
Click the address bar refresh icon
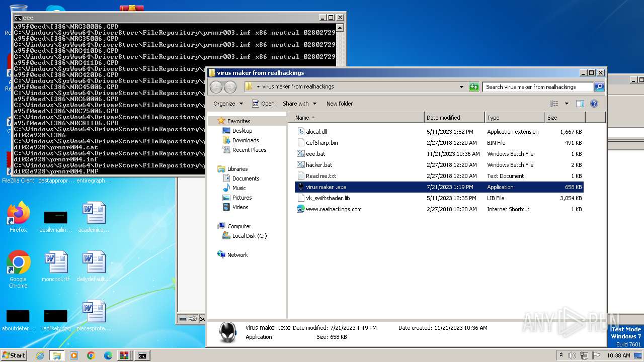click(x=474, y=87)
